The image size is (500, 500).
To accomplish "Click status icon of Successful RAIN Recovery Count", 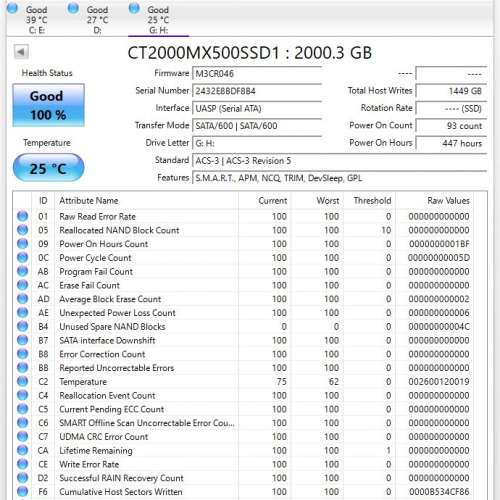I will click(22, 478).
